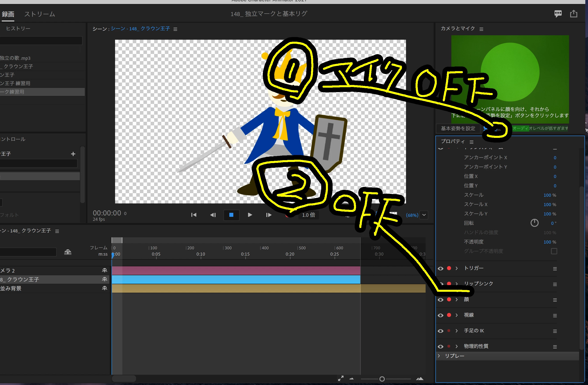588x385 pixels.
Task: Click the go to start playback button
Action: [194, 215]
